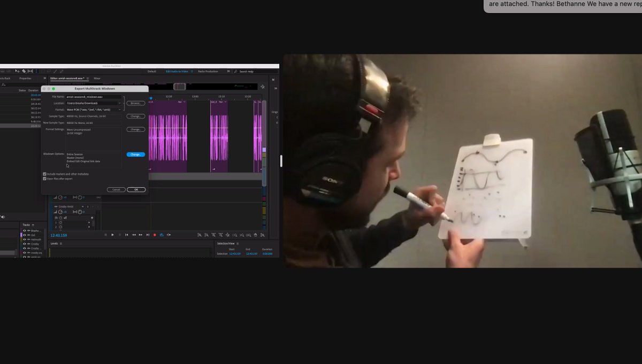Open the Editor tab menu icon
The image size is (642, 364).
pyautogui.click(x=88, y=79)
